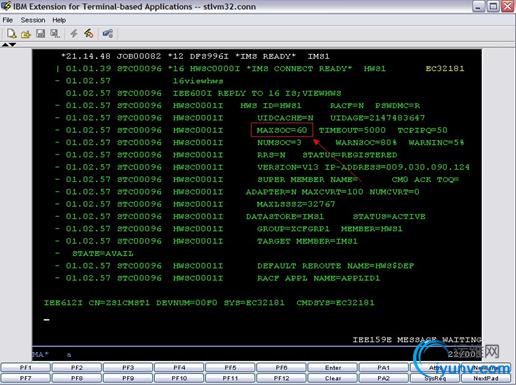516x385 pixels.
Task: Click the 'UIDCACHE=N' value
Action: point(285,118)
